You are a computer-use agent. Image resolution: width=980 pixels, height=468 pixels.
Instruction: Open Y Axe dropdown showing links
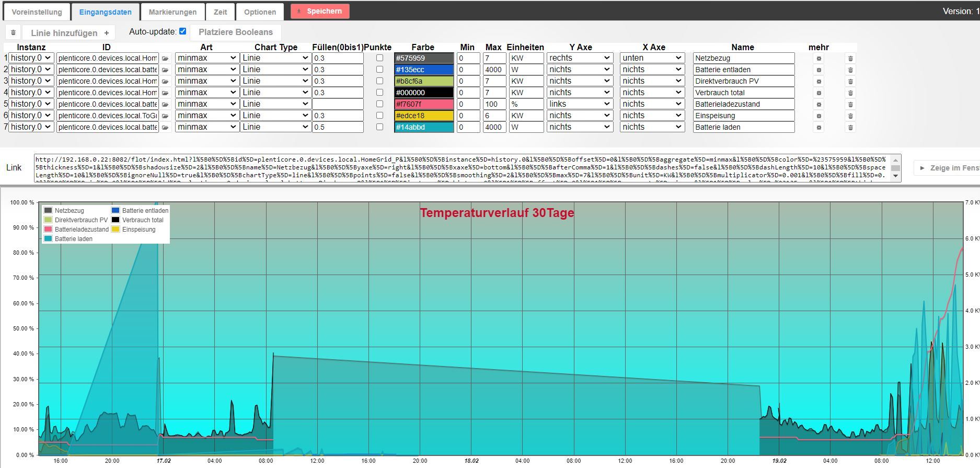[x=580, y=104]
